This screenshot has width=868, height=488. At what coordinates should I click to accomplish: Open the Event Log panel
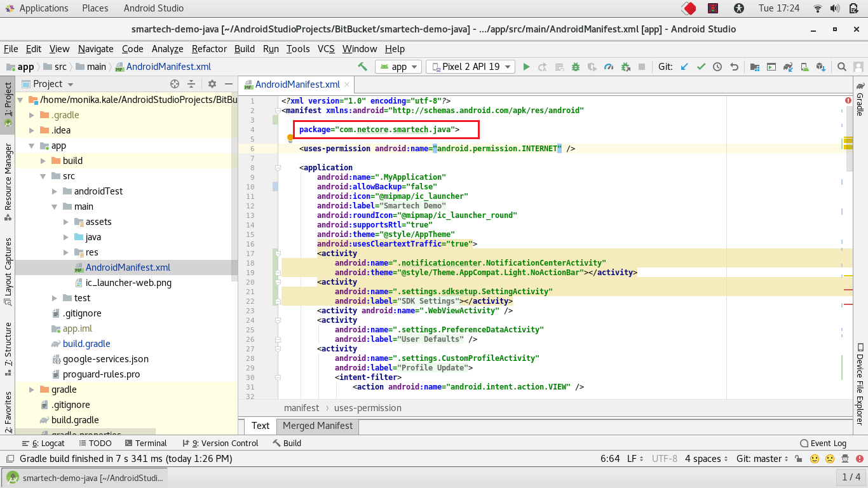tap(824, 444)
